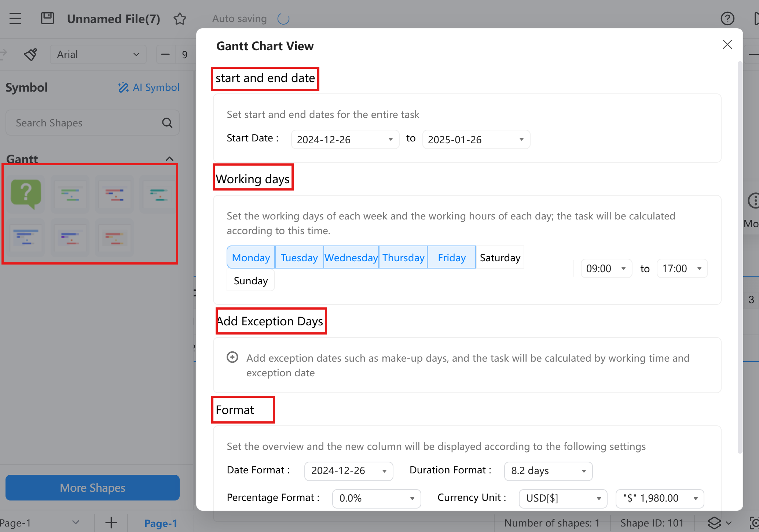The height and width of the screenshot is (532, 759).
Task: Select the blue header Gantt shape in second row
Action: [x=26, y=237]
